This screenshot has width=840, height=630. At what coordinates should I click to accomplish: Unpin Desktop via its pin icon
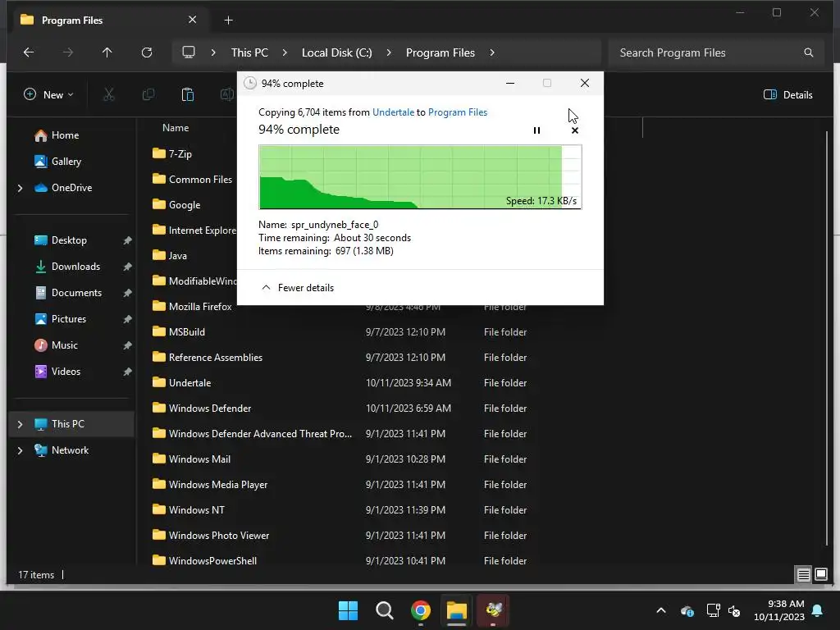(x=127, y=240)
